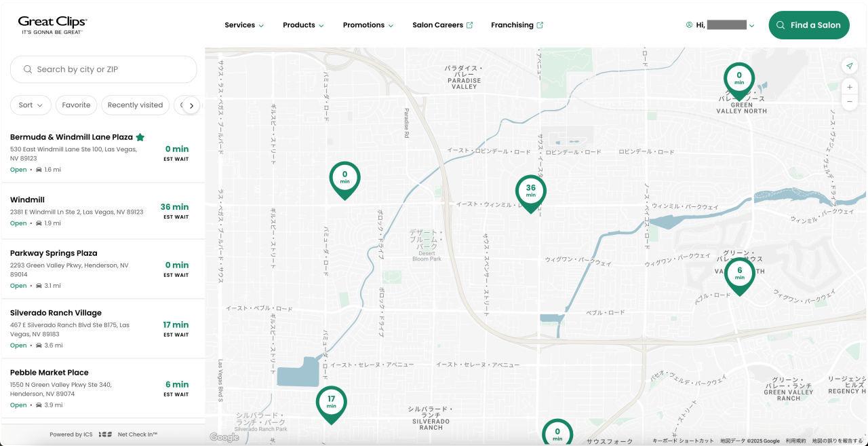This screenshot has width=868, height=446.
Task: Click the Find a Salon button
Action: point(809,25)
